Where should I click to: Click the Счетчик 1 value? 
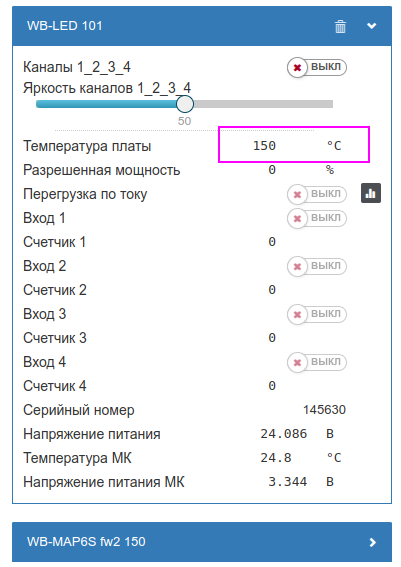coord(272,242)
